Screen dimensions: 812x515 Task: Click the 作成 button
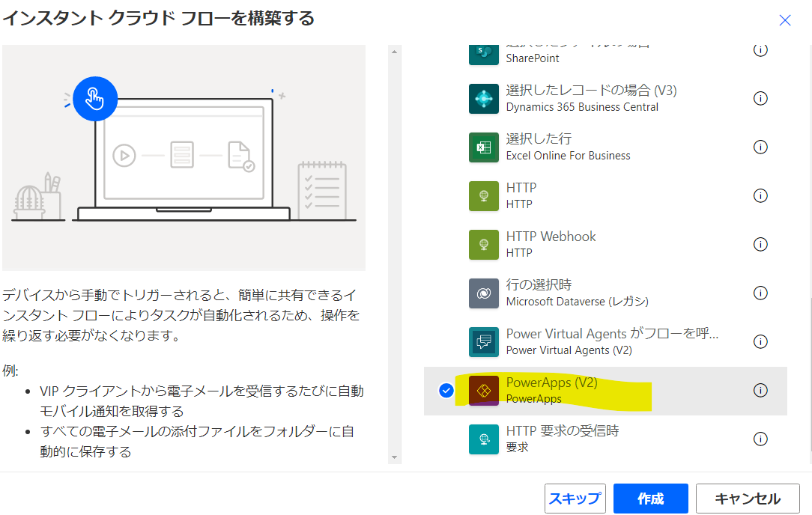650,499
